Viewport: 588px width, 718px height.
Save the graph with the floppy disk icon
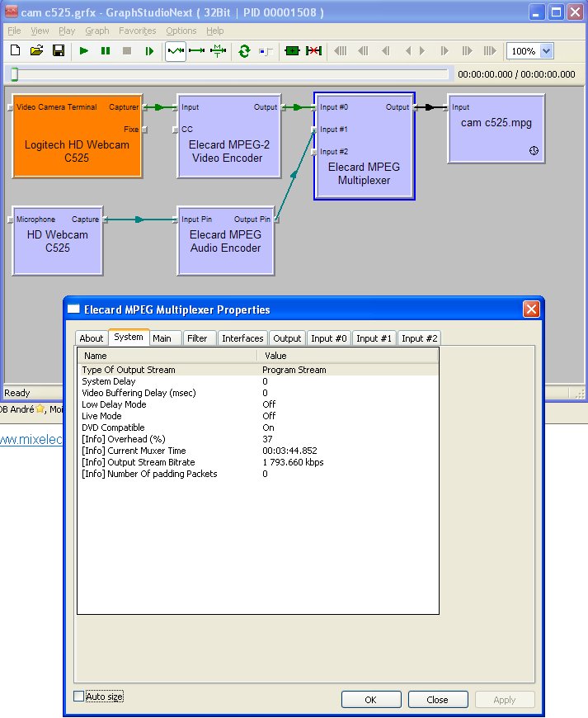click(59, 50)
